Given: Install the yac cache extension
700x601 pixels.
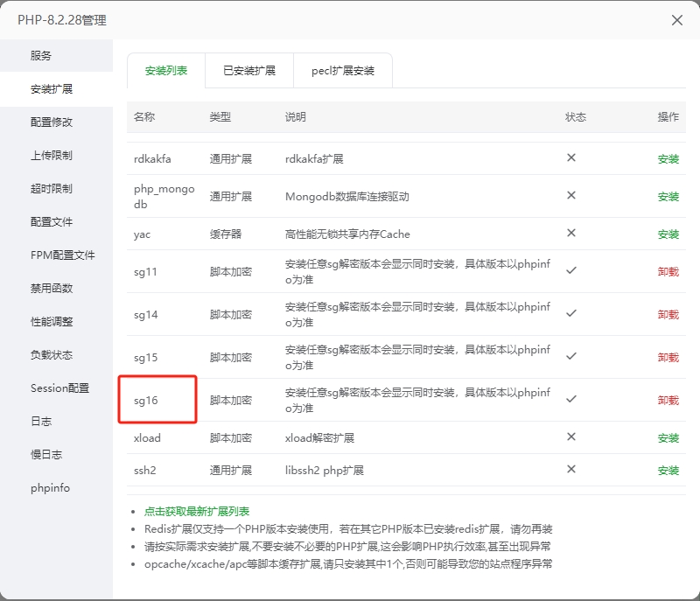Looking at the screenshot, I should [x=668, y=234].
